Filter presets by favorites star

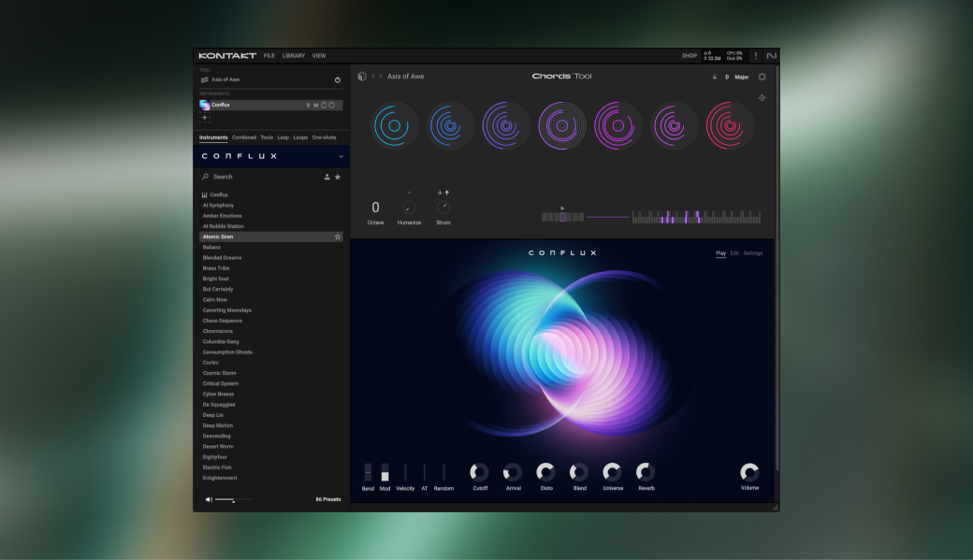point(338,178)
